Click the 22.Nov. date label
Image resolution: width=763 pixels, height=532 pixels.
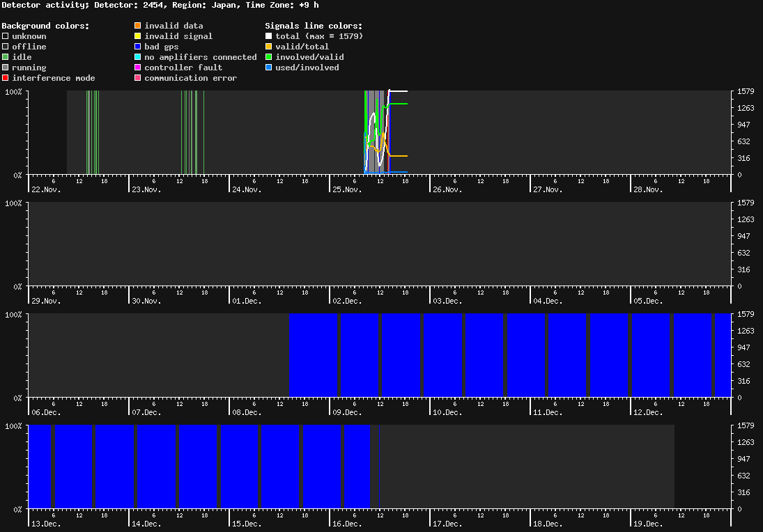tap(46, 189)
